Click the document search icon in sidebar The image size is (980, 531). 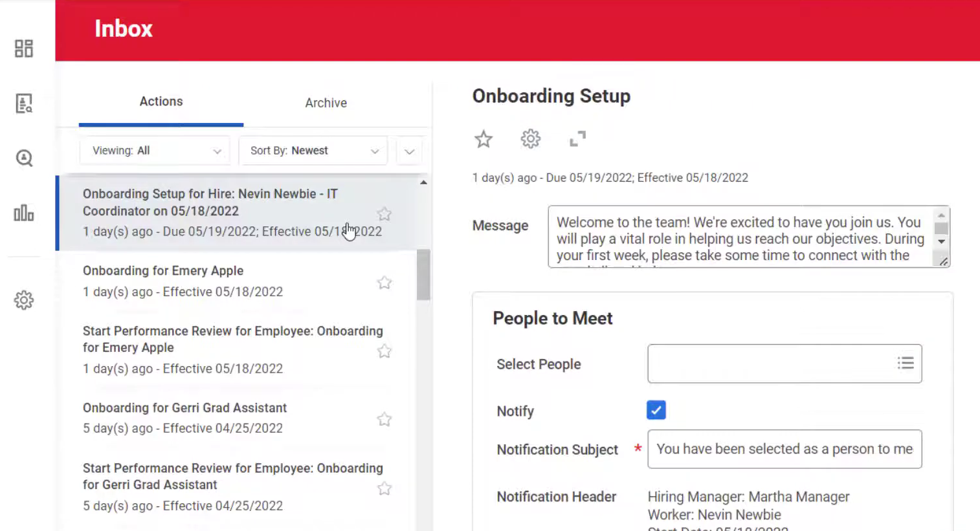[x=24, y=103]
